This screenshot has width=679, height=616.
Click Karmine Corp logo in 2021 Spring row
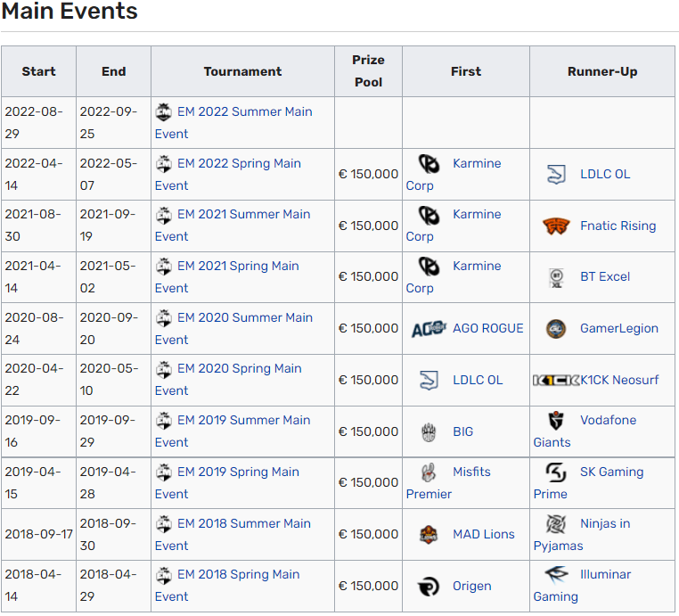tap(429, 267)
